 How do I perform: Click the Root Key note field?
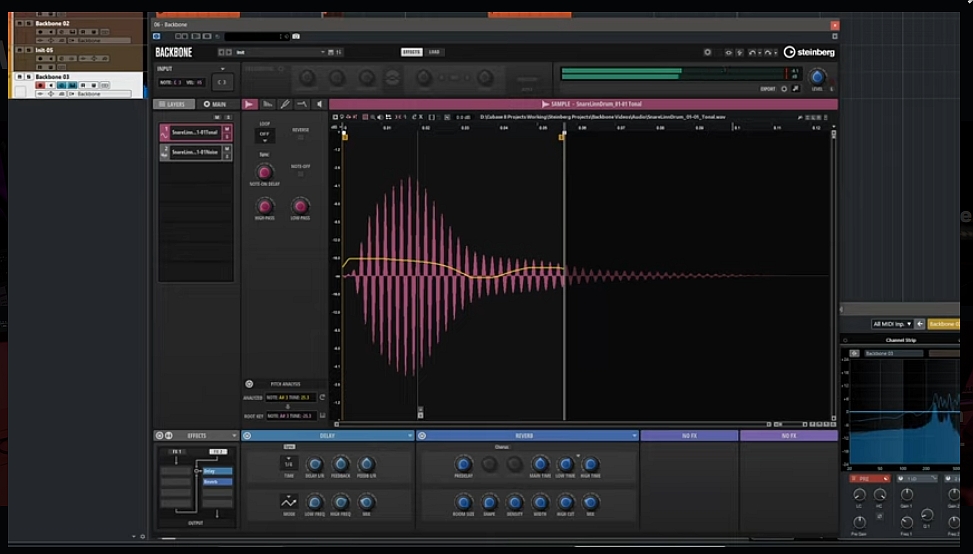point(292,416)
